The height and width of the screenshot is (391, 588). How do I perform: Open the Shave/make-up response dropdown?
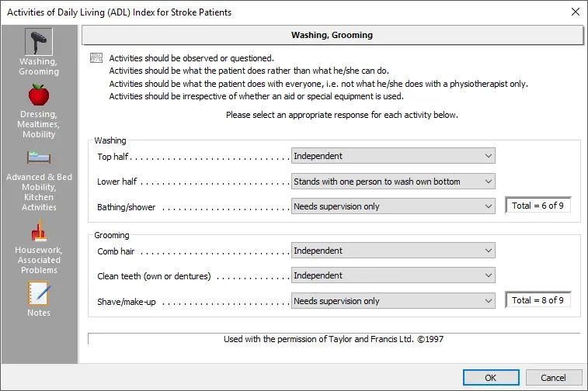click(393, 301)
